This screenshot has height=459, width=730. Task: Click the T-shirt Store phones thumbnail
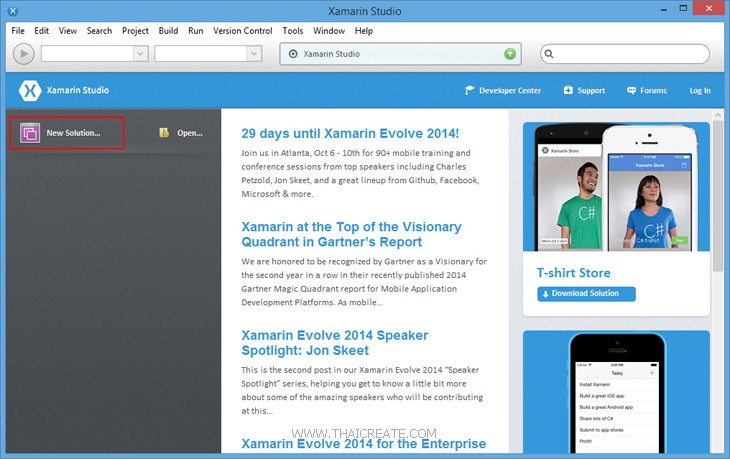(x=616, y=187)
